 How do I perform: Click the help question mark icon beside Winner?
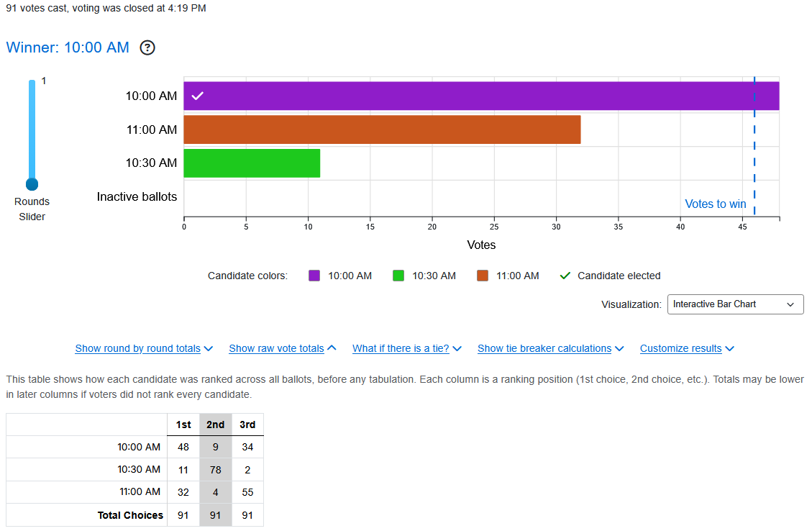coord(147,47)
